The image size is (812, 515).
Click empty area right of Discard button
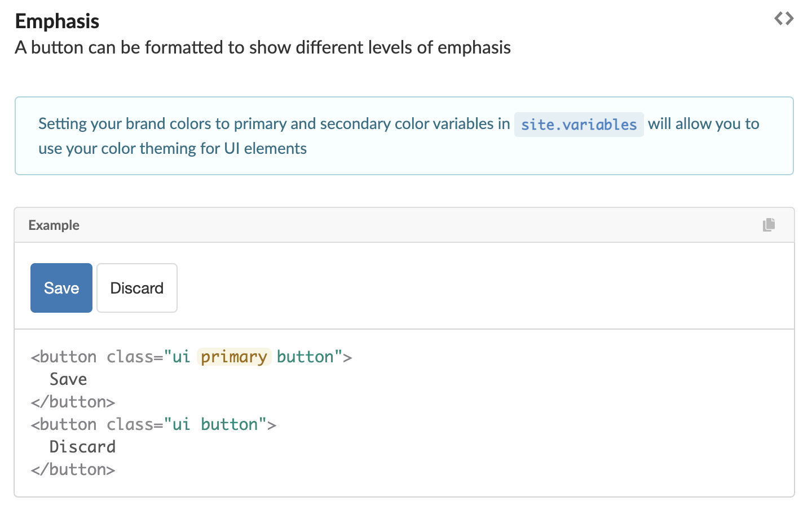tap(451, 288)
